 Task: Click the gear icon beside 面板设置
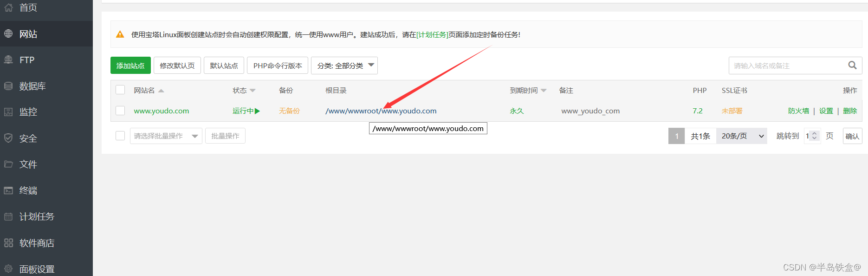(x=8, y=269)
